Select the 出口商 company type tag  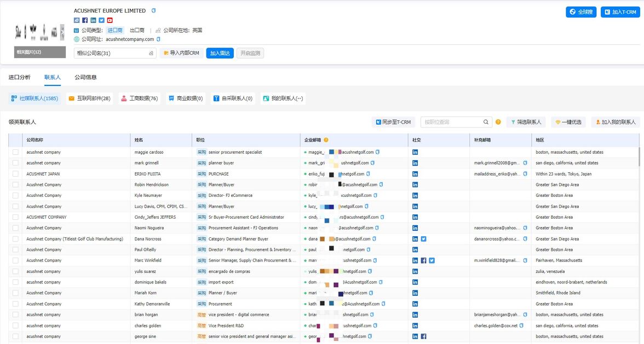pos(137,30)
